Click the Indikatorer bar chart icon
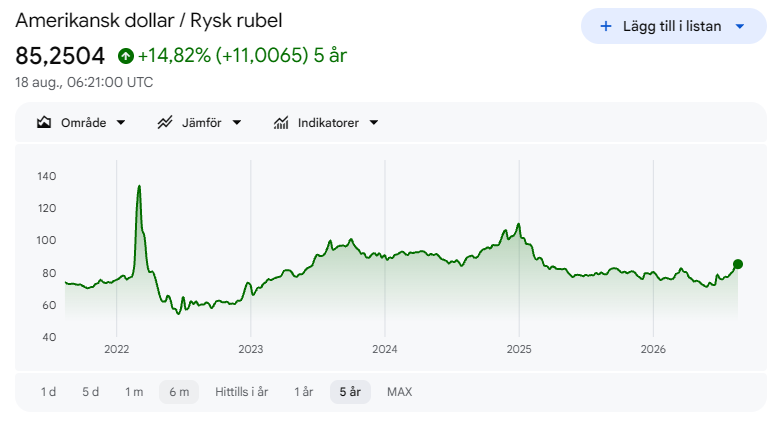The height and width of the screenshot is (421, 783). [281, 122]
